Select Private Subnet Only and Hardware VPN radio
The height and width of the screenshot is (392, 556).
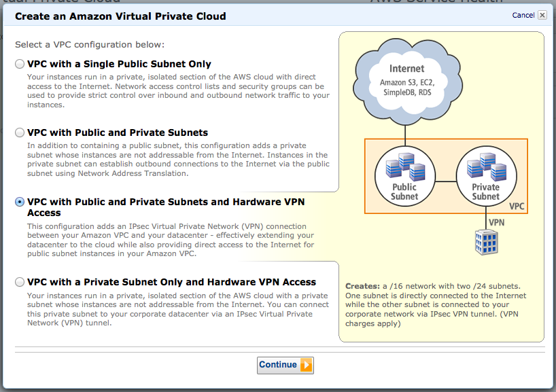(20, 282)
